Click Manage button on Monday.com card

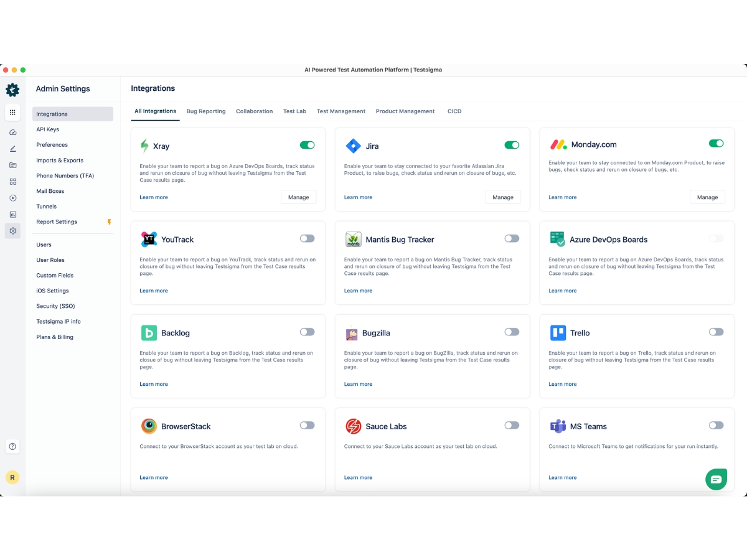pos(708,197)
